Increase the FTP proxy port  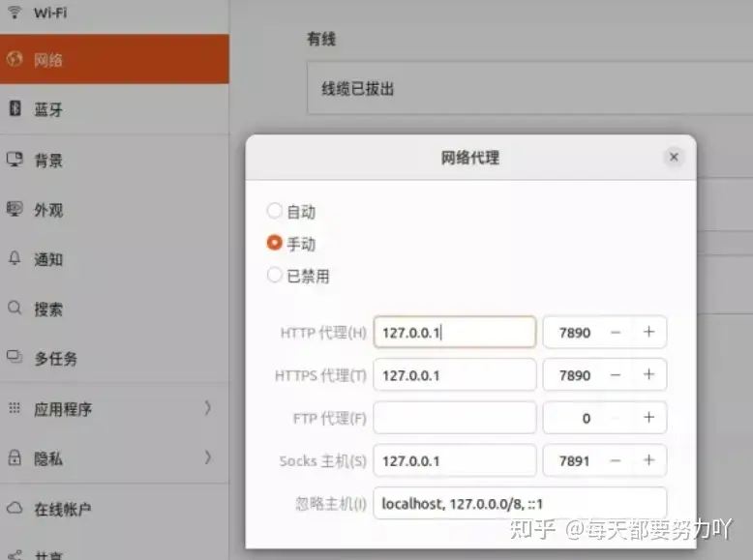pyautogui.click(x=648, y=418)
